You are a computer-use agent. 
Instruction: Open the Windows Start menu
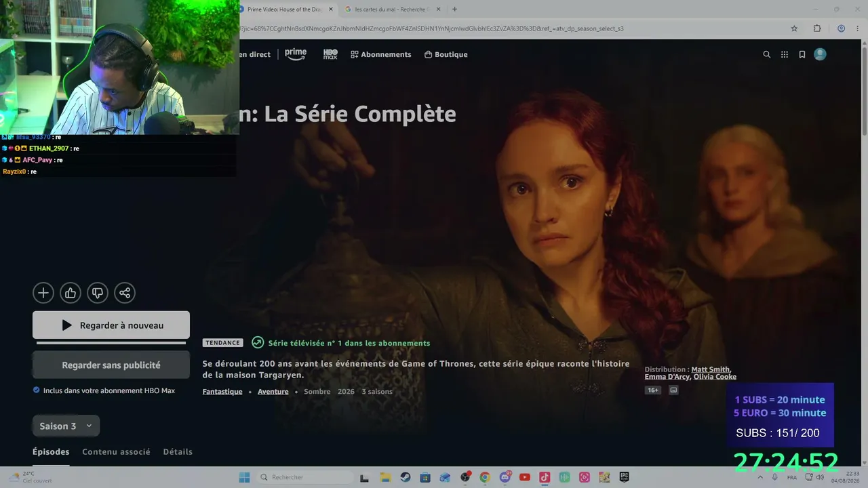(244, 477)
